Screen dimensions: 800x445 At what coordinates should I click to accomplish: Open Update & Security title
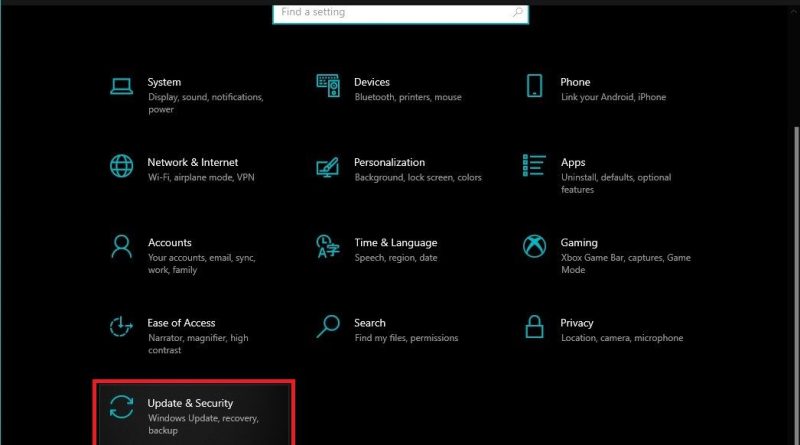[x=190, y=403]
